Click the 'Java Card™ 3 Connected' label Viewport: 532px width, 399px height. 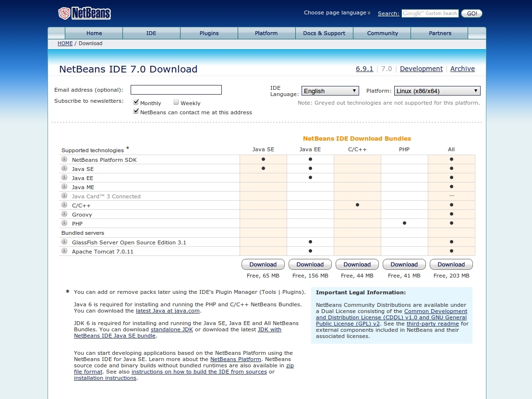[106, 196]
